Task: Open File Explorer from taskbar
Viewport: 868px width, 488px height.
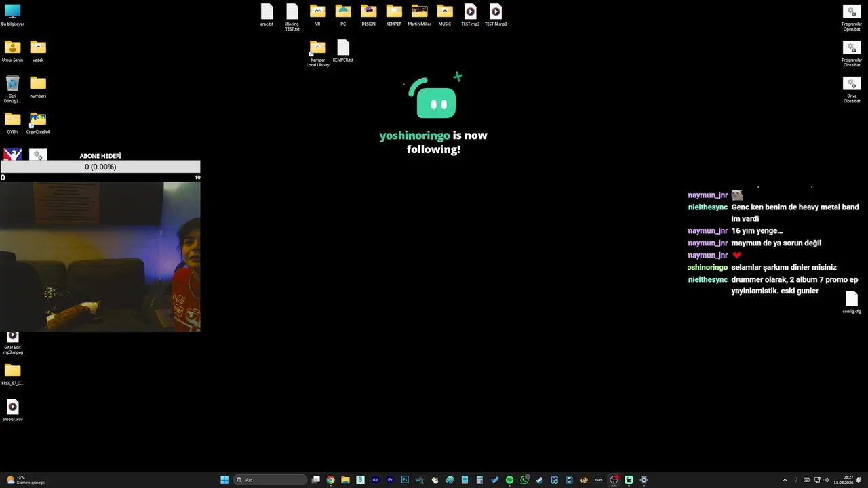Action: point(345,480)
